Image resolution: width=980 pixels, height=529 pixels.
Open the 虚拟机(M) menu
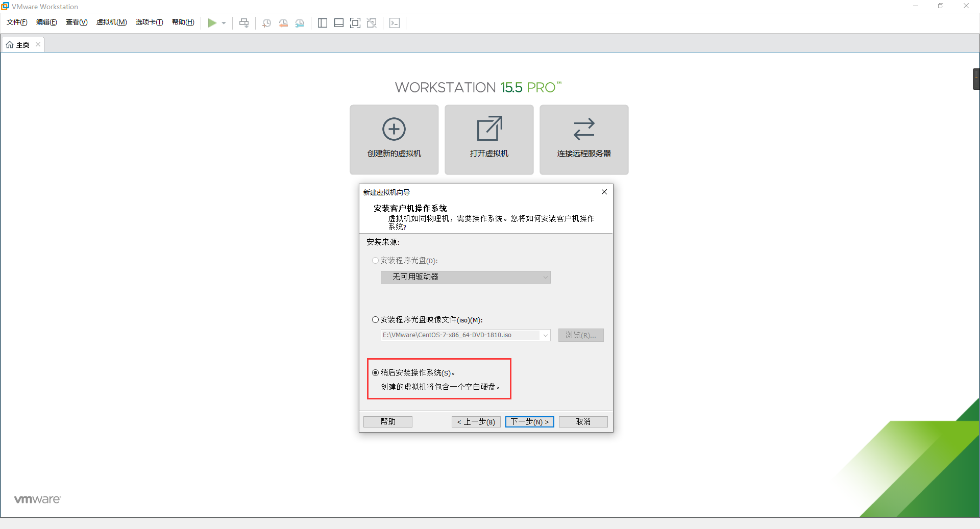click(111, 22)
